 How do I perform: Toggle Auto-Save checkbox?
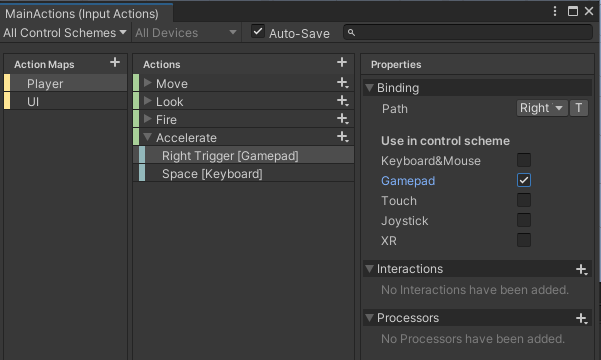point(258,31)
